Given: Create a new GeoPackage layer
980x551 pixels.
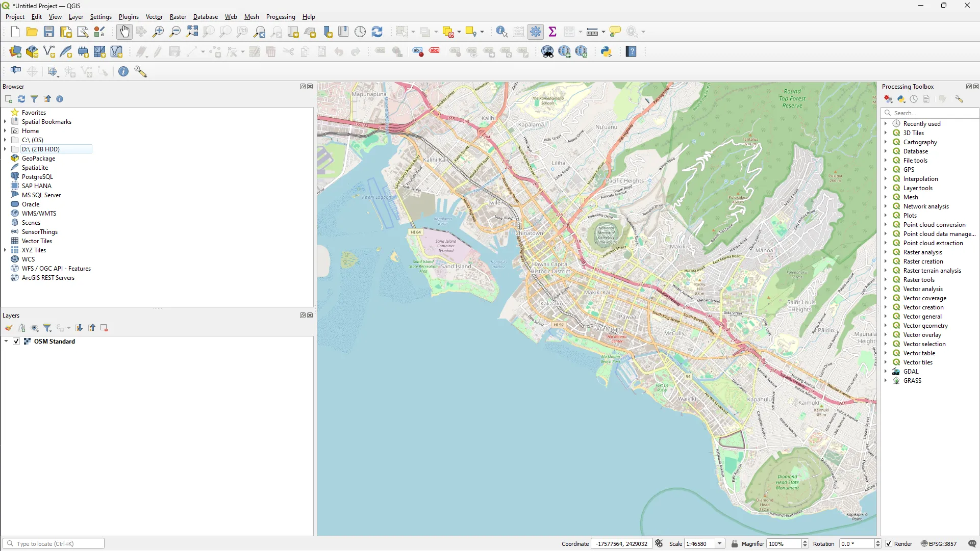Looking at the screenshot, I should tap(32, 51).
